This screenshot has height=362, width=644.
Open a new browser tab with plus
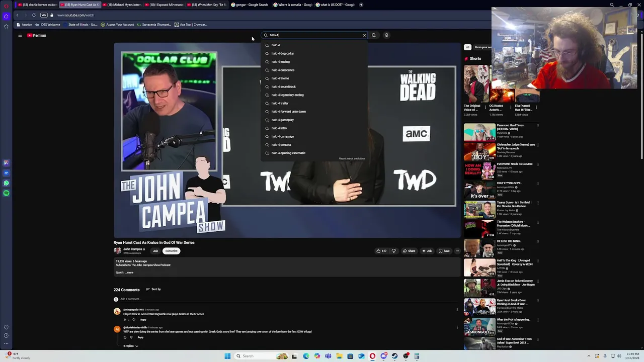[x=361, y=5]
